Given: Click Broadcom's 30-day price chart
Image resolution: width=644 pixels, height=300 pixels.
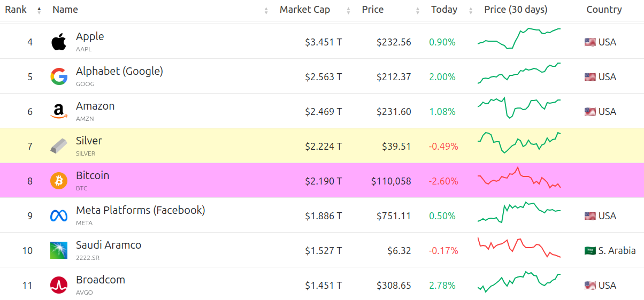Looking at the screenshot, I should click(x=519, y=282).
